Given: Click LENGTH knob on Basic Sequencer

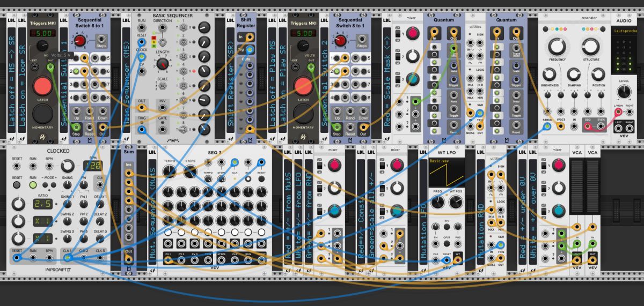Looking at the screenshot, I should click(x=163, y=64).
